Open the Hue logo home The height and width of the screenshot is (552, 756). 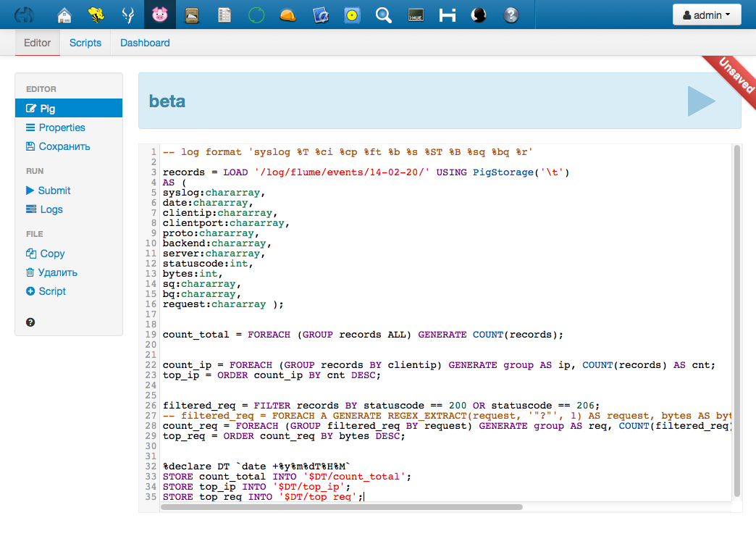point(24,15)
